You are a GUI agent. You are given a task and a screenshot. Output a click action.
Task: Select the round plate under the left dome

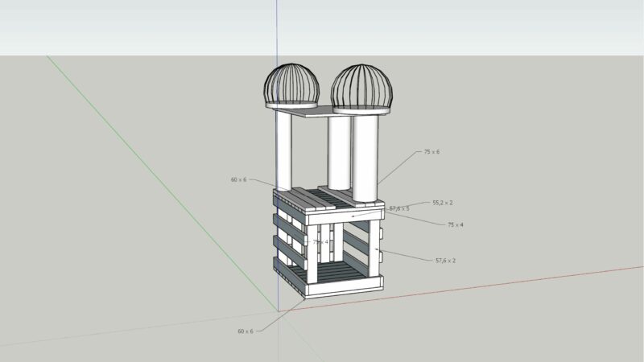tap(291, 105)
